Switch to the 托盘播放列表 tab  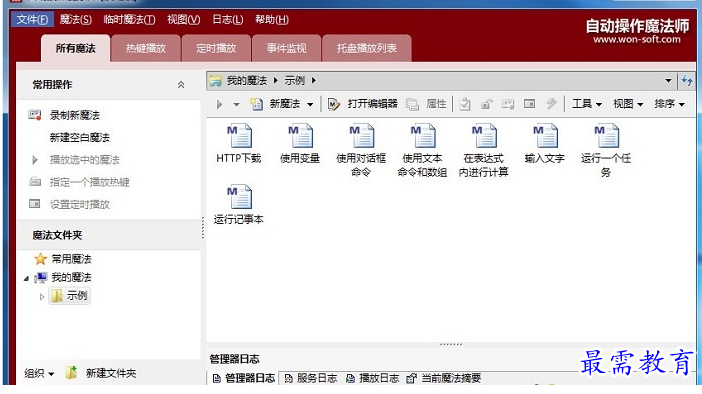coord(367,48)
